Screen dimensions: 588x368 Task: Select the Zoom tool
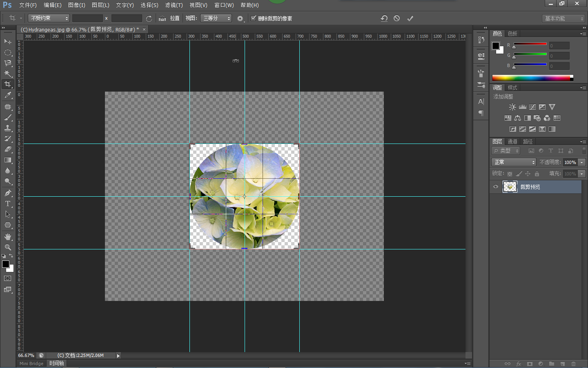(7, 247)
